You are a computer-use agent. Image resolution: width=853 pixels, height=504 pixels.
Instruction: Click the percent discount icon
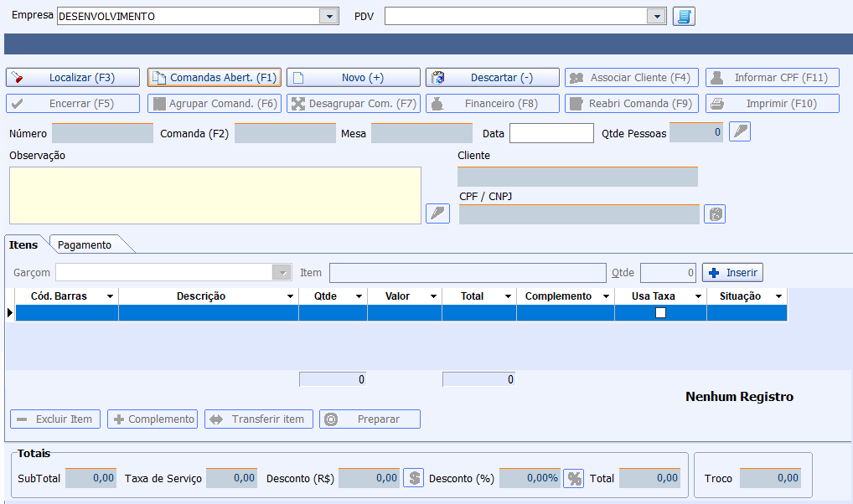coord(573,478)
